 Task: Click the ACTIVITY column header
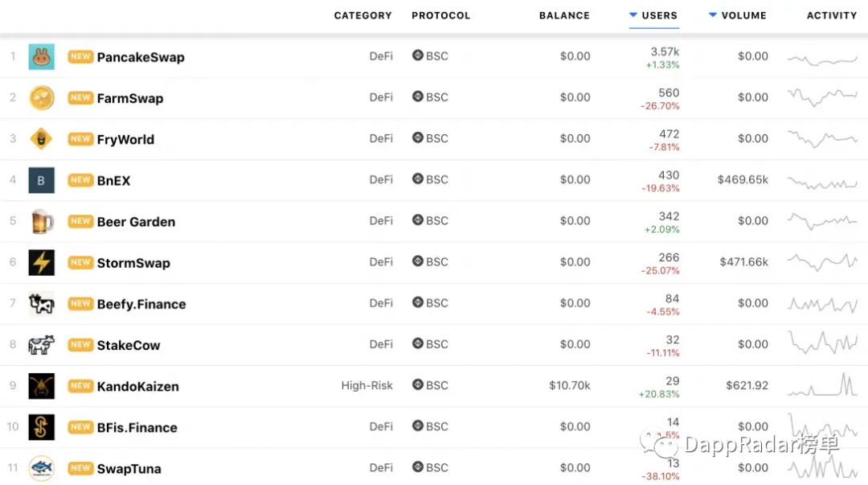click(x=832, y=15)
